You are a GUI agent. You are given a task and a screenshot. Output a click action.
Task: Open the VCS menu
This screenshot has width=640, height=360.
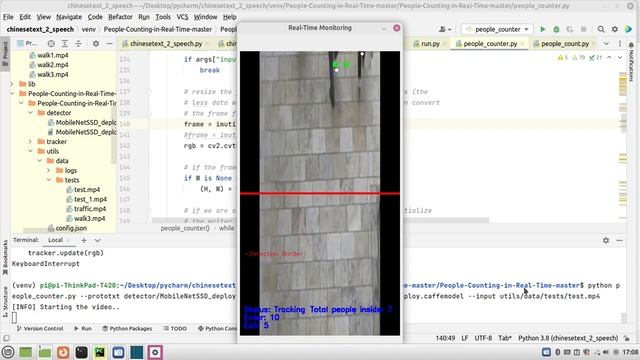(182, 17)
